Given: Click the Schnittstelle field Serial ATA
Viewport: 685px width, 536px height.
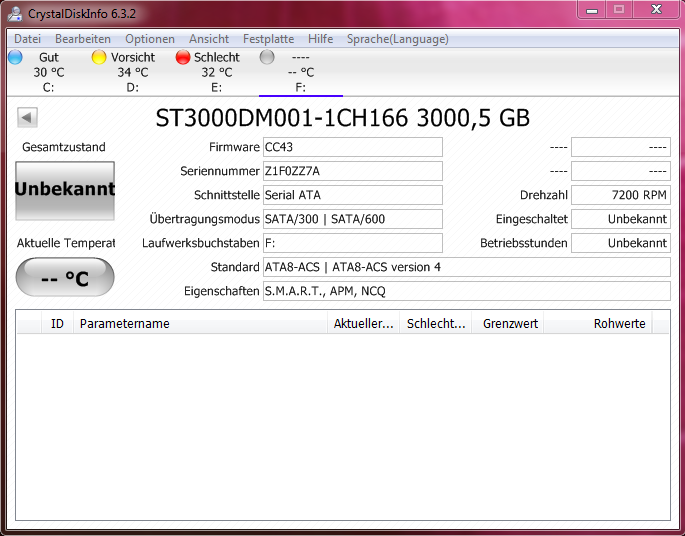Looking at the screenshot, I should [353, 195].
